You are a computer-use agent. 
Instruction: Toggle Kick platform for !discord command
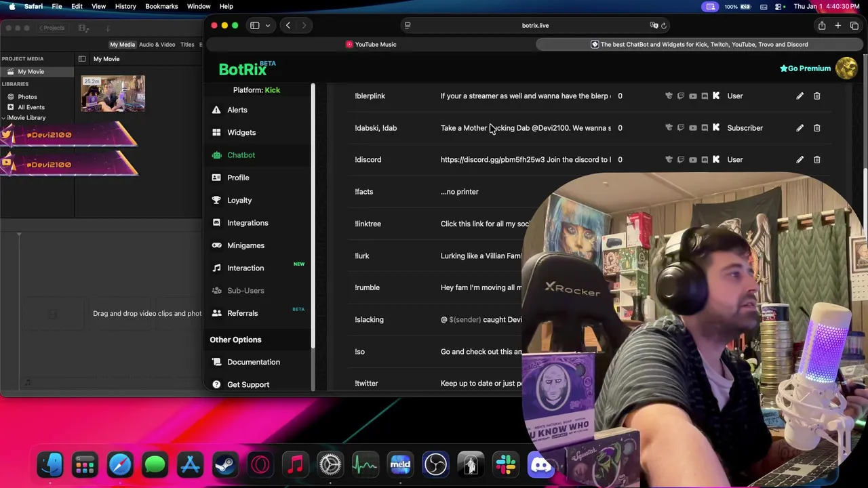[716, 159]
